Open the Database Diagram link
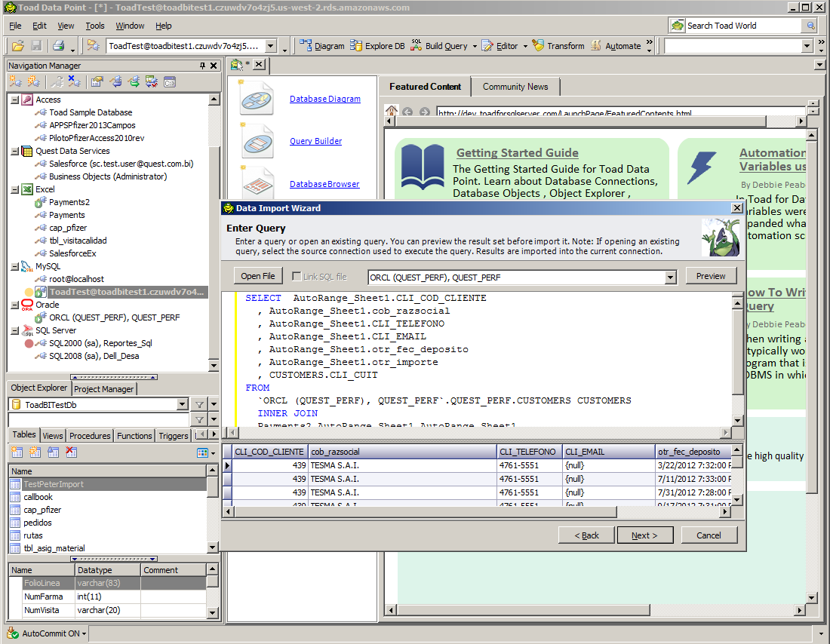830x644 pixels. click(325, 99)
